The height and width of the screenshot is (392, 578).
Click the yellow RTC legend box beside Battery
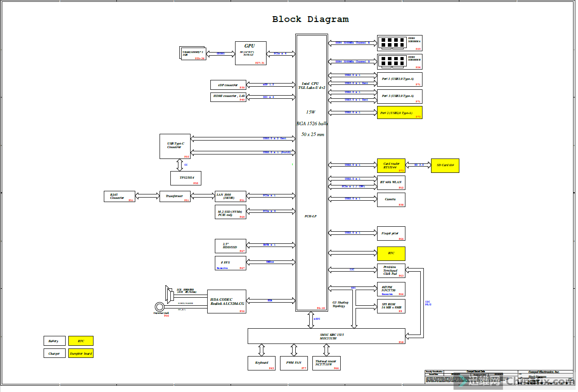[81, 341]
